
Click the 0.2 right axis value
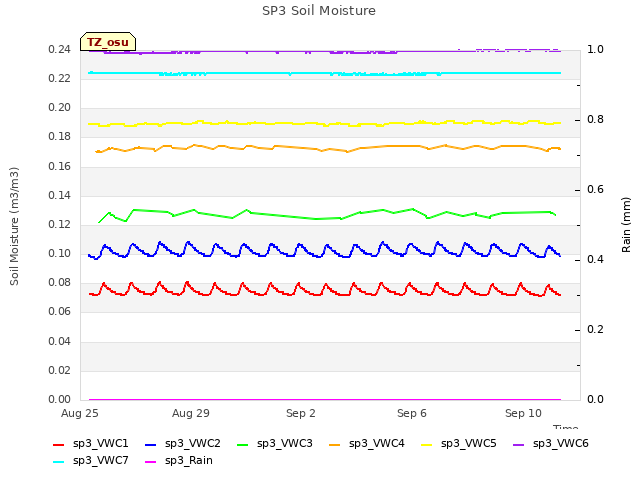click(x=595, y=329)
